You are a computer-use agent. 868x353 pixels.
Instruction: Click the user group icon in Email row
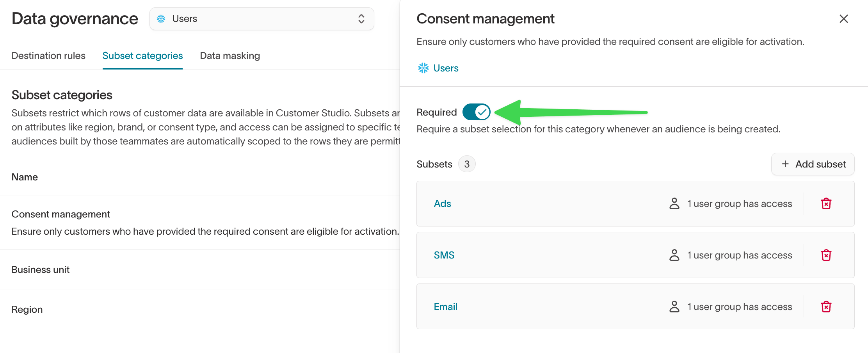(674, 307)
